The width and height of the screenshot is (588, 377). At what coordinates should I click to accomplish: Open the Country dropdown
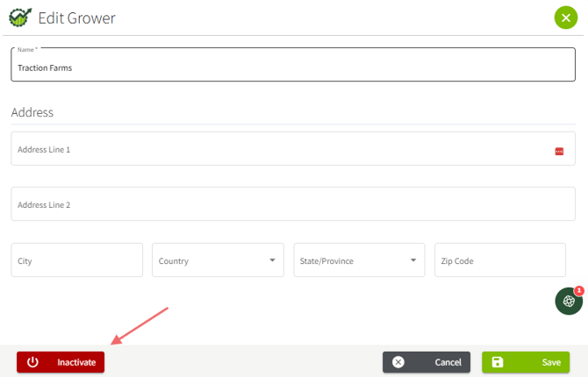(211, 260)
